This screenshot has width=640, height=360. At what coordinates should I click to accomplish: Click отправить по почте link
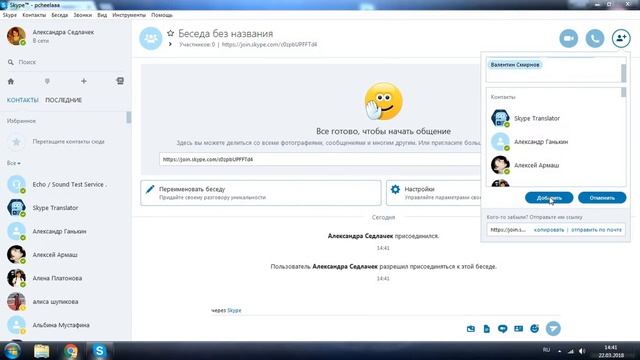pos(596,230)
